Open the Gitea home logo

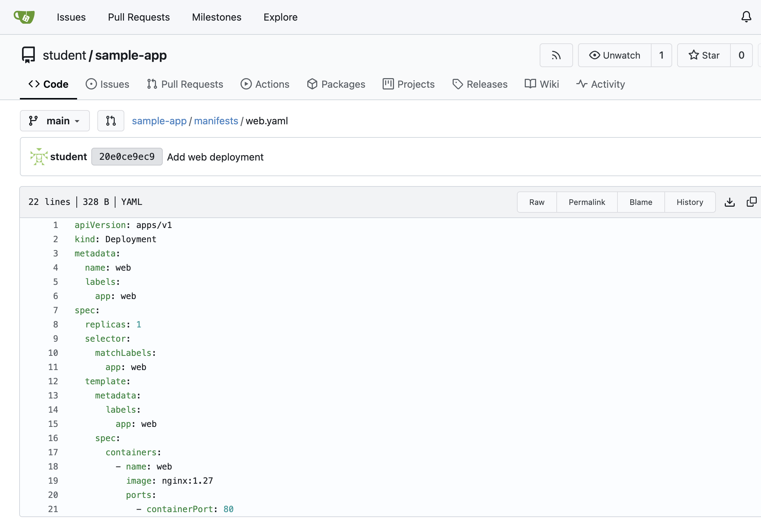[24, 17]
